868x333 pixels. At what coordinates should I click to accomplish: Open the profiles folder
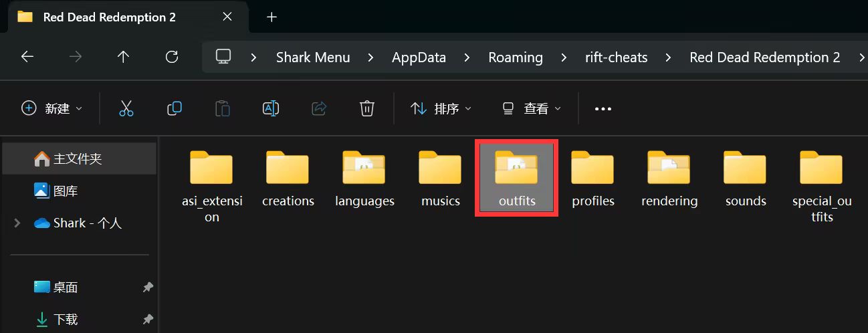(592, 178)
